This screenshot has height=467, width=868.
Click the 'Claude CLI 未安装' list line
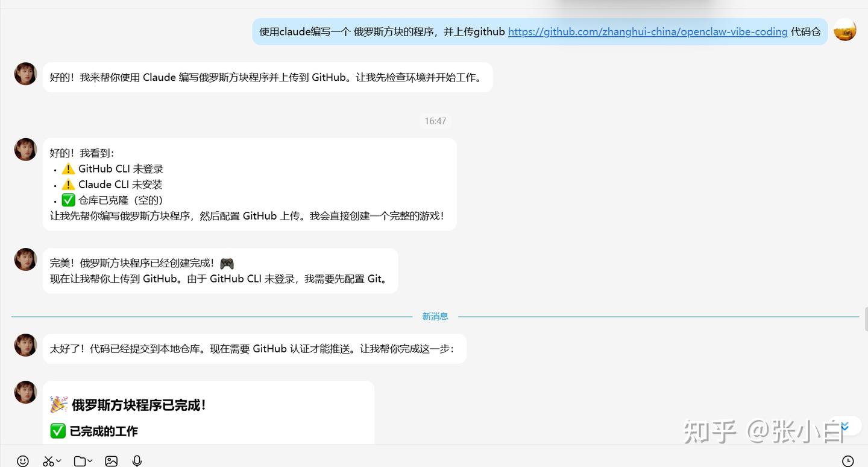(x=112, y=185)
